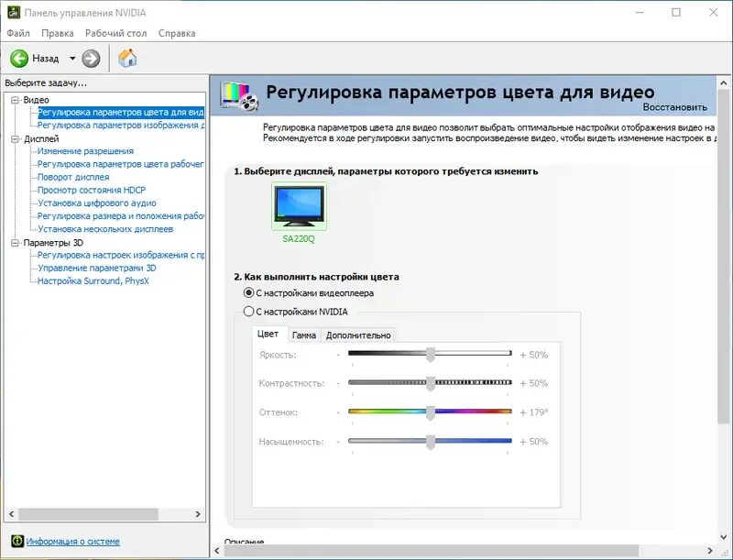
Task: Open the Home page icon
Action: [x=127, y=58]
